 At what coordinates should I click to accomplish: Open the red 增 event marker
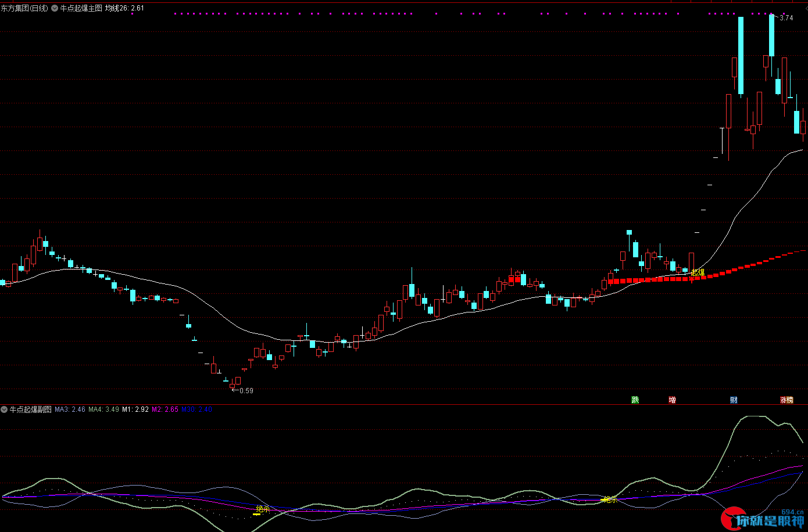coord(672,400)
